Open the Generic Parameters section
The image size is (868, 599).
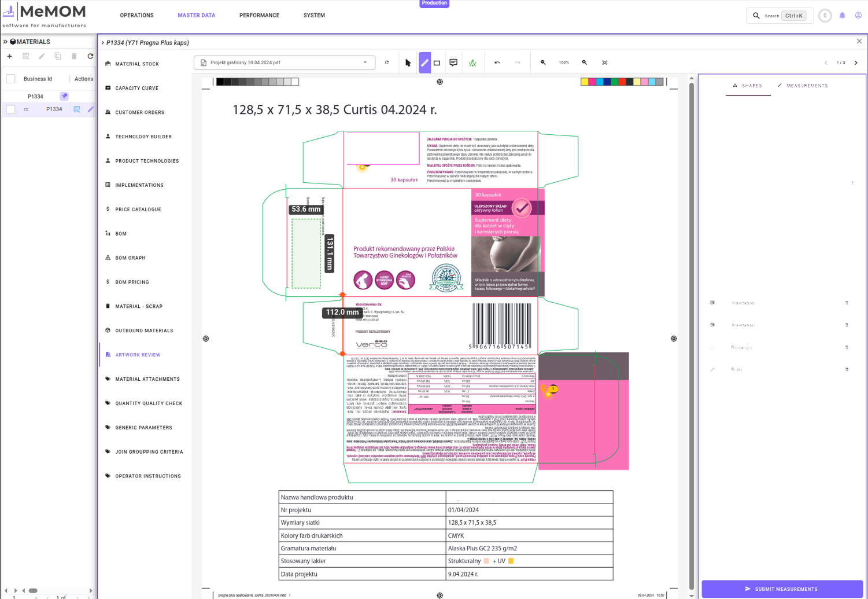(144, 428)
